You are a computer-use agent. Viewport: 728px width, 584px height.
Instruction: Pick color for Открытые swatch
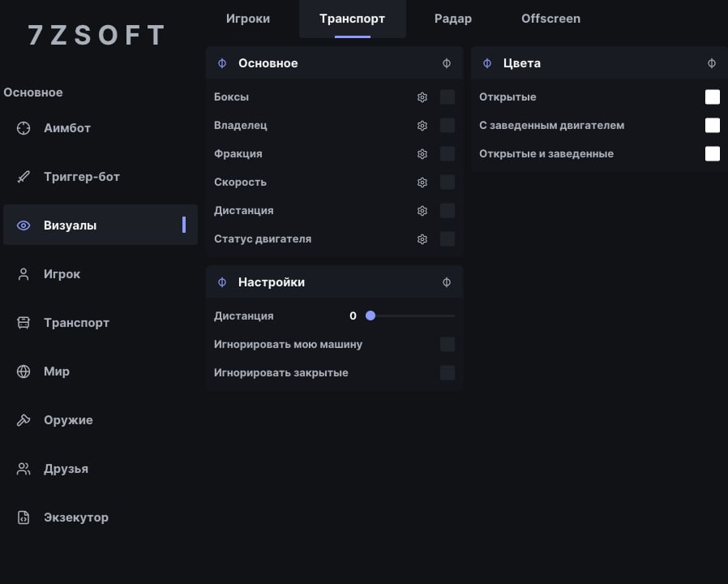click(x=713, y=97)
